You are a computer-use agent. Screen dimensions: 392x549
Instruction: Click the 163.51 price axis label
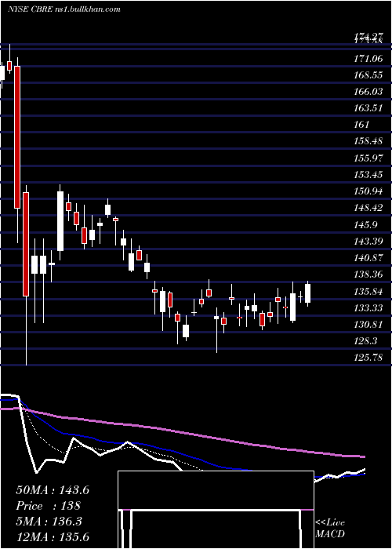[x=368, y=108]
